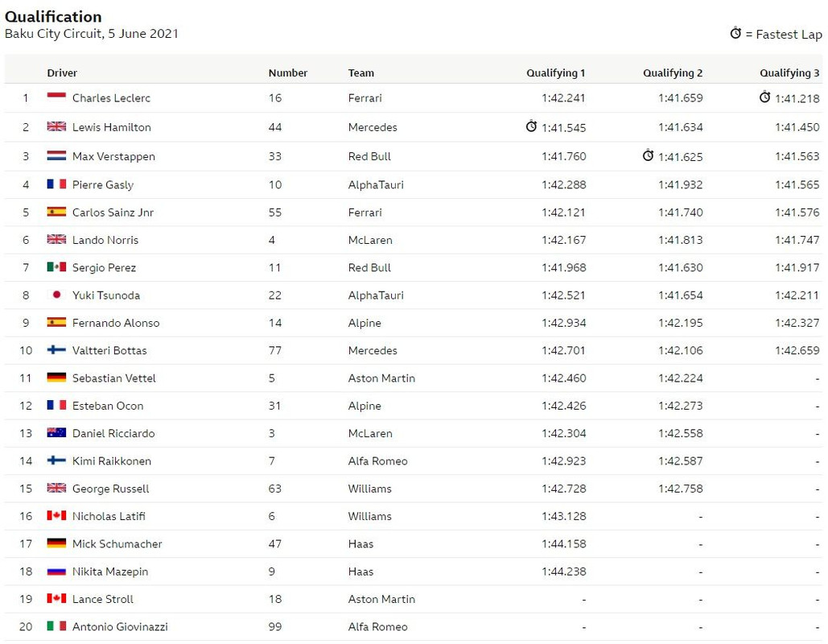Image resolution: width=828 pixels, height=644 pixels.
Task: Click the Italian flag next to Antonio Giovinazzi
Action: tap(56, 626)
